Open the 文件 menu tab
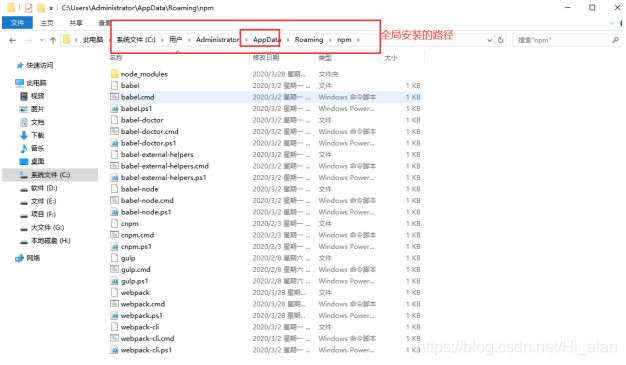 click(17, 23)
